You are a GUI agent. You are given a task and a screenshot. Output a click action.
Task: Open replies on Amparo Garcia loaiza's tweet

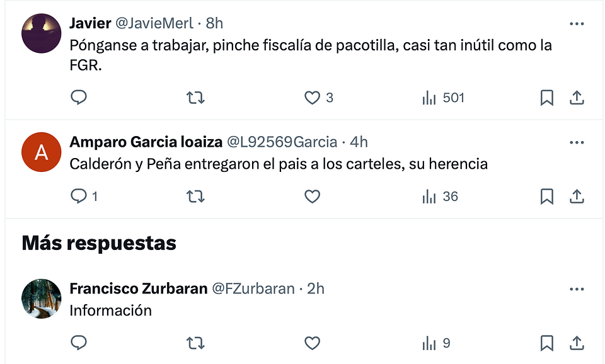pos(84,196)
